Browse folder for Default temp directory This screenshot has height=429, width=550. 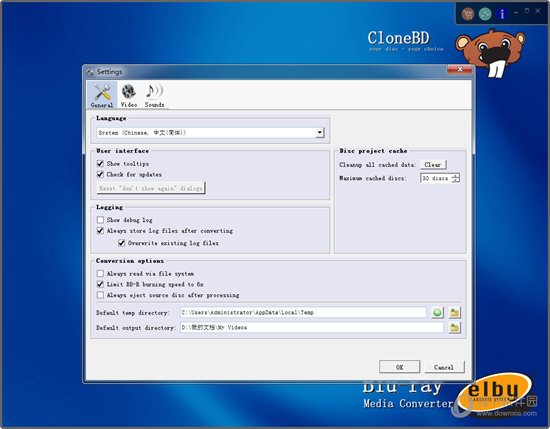[x=455, y=312]
